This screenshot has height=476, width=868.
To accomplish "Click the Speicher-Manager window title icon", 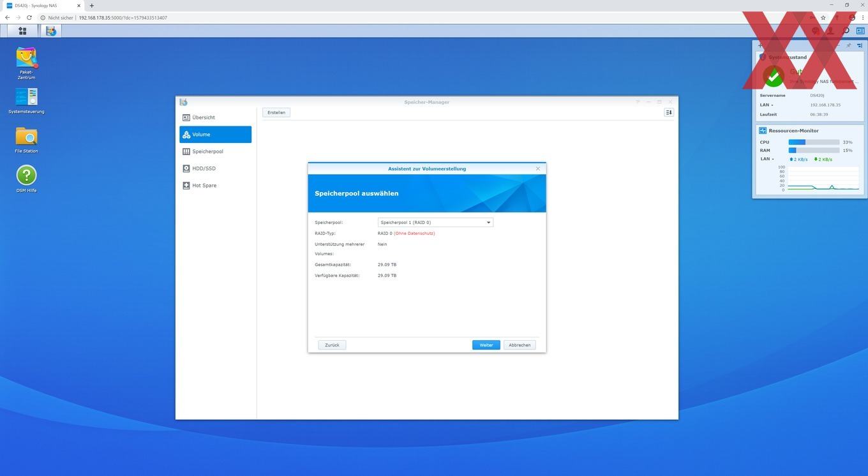I will pyautogui.click(x=184, y=102).
